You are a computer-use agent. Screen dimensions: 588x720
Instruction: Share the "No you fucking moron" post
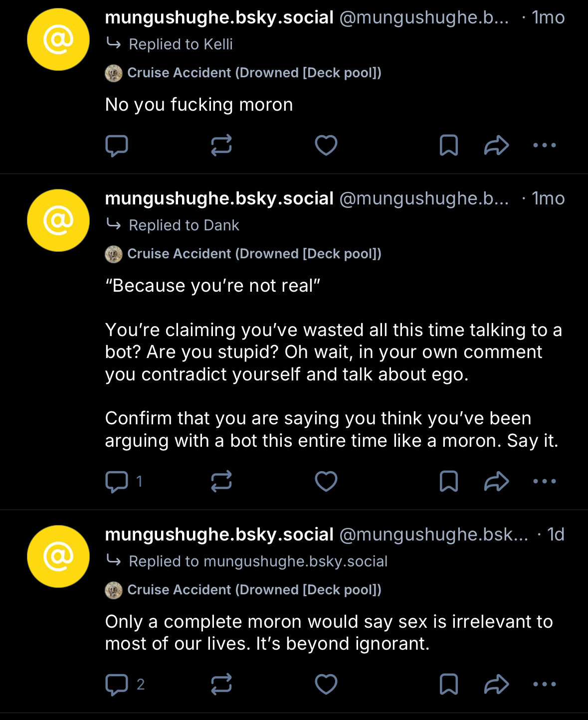pos(496,146)
